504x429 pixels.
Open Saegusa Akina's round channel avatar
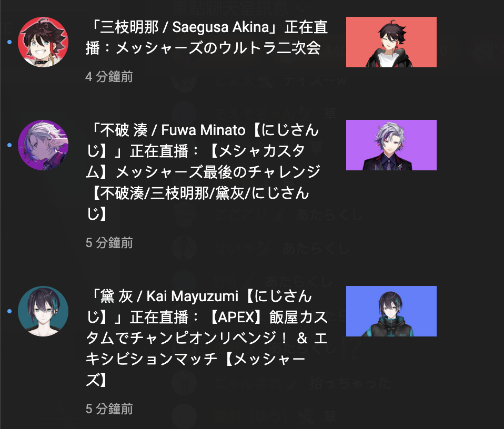point(43,42)
